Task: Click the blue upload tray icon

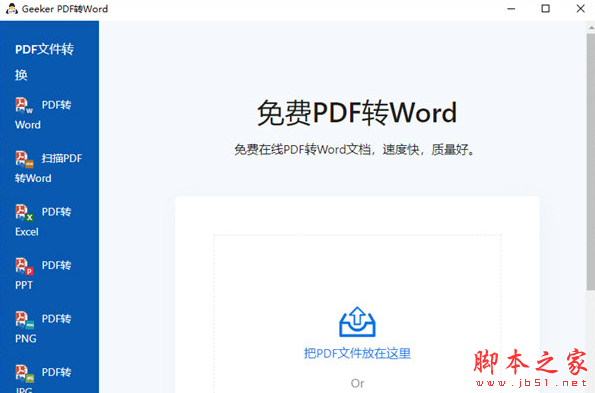Action: [x=357, y=322]
